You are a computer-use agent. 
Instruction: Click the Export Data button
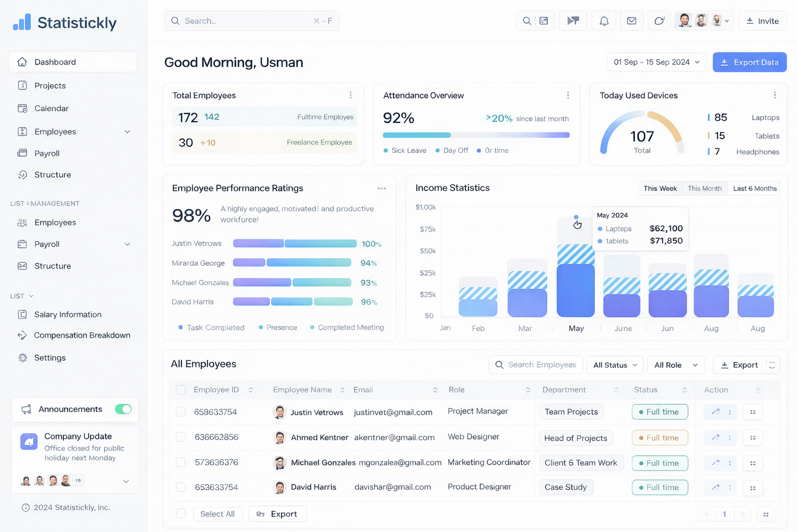750,62
